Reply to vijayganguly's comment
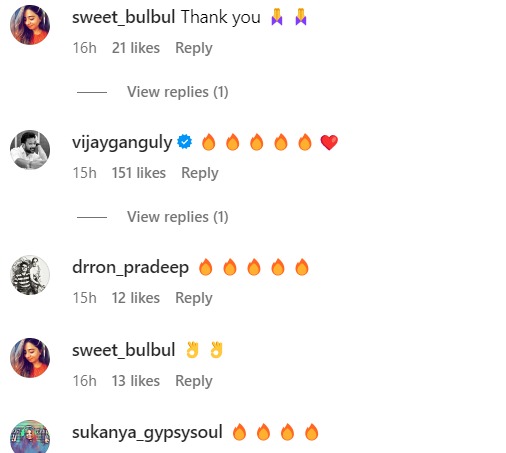Screen dimensions: 506x453 [200, 173]
